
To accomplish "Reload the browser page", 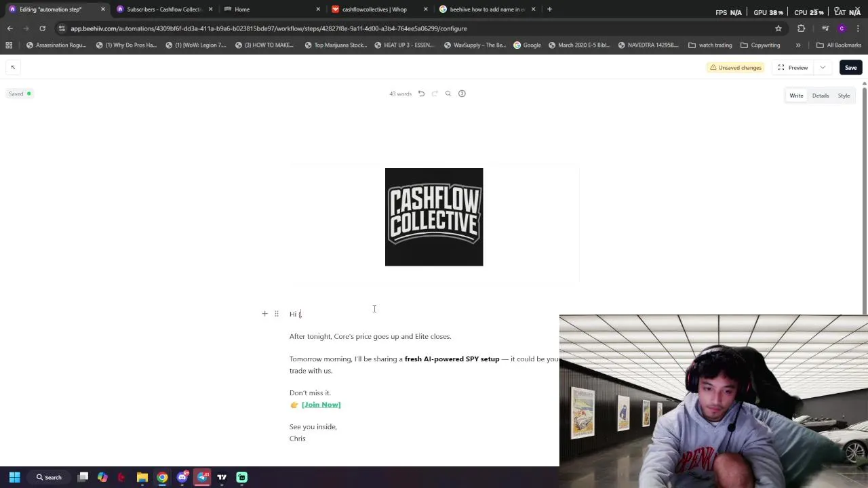I will (42, 28).
